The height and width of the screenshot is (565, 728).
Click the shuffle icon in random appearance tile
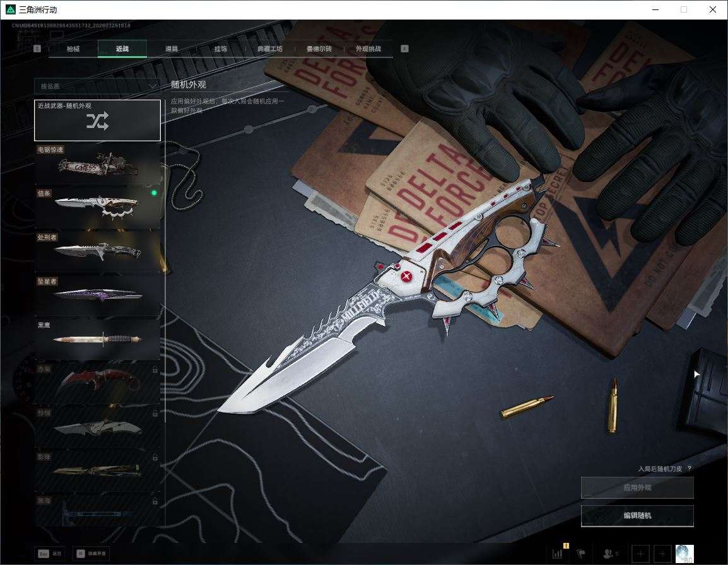(98, 120)
